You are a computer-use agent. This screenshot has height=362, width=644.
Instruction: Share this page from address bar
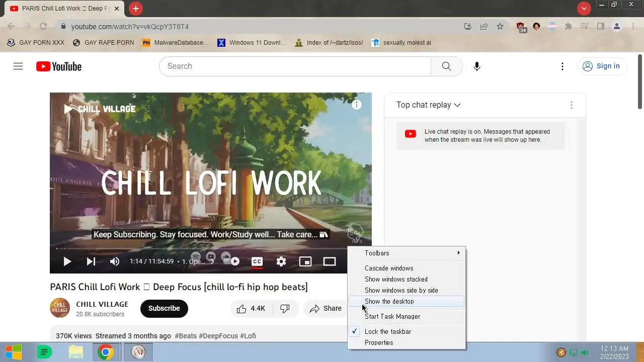tap(484, 26)
